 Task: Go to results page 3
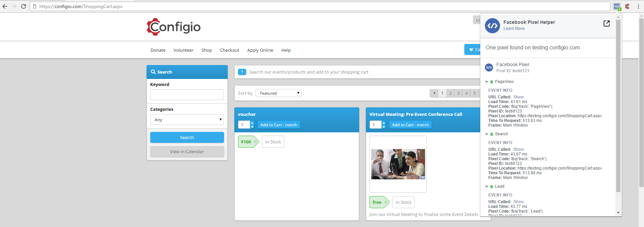click(458, 93)
